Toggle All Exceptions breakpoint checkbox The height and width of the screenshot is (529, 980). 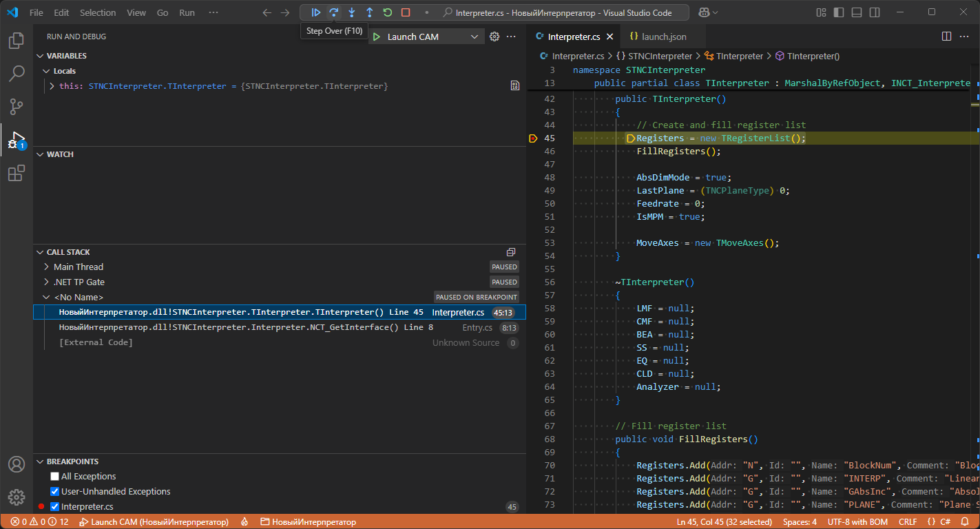[55, 477]
